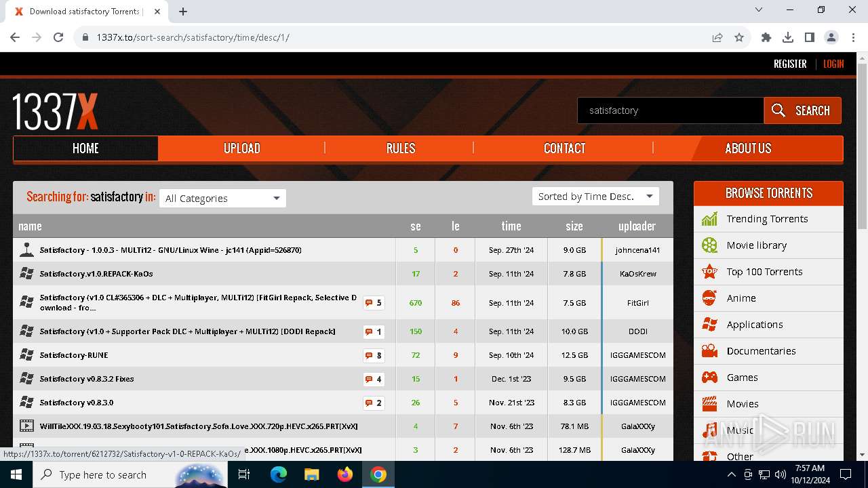Open the Applications category icon
The height and width of the screenshot is (488, 868).
[709, 325]
